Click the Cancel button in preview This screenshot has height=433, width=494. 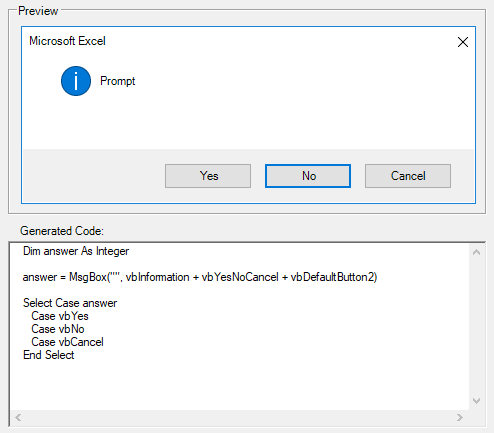(x=408, y=176)
